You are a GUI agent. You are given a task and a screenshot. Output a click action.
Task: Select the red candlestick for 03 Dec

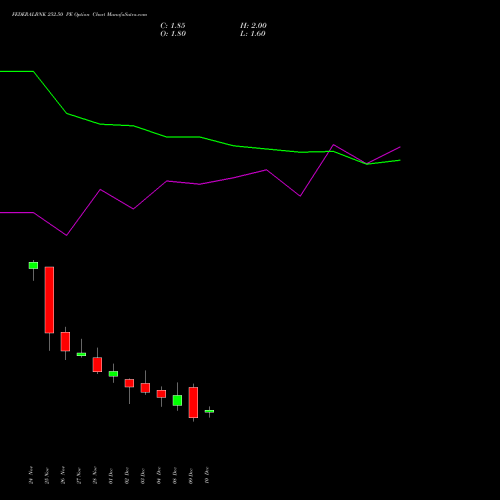(145, 388)
